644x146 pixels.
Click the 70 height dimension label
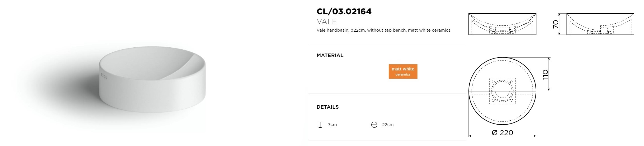556,24
